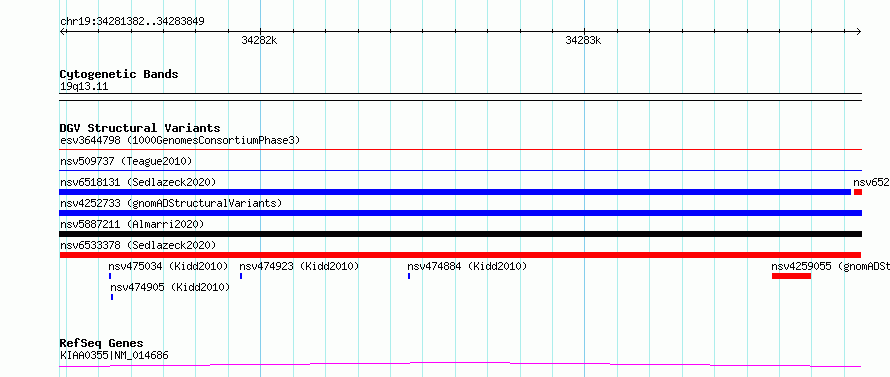Click the chr19:34281382..34283849 coordinates text
Image resolution: width=890 pixels, height=377 pixels.
pyautogui.click(x=132, y=22)
